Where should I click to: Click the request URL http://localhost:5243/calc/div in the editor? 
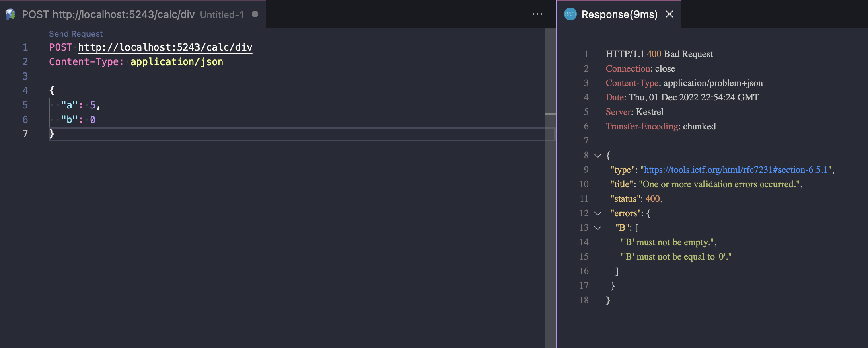point(165,47)
